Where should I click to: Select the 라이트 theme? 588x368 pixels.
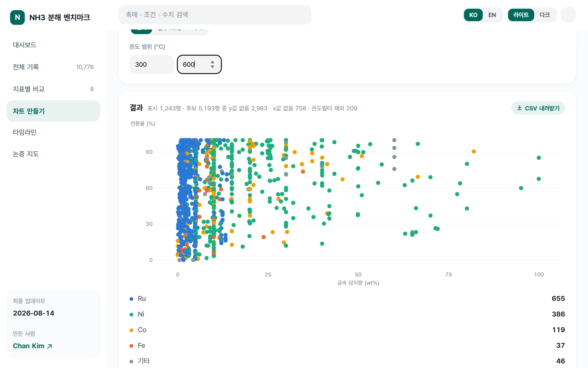(521, 15)
